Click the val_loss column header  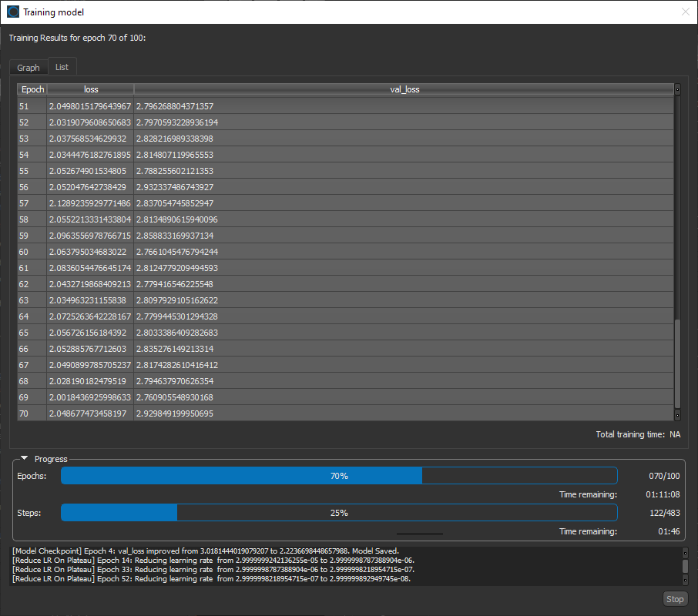coord(404,89)
